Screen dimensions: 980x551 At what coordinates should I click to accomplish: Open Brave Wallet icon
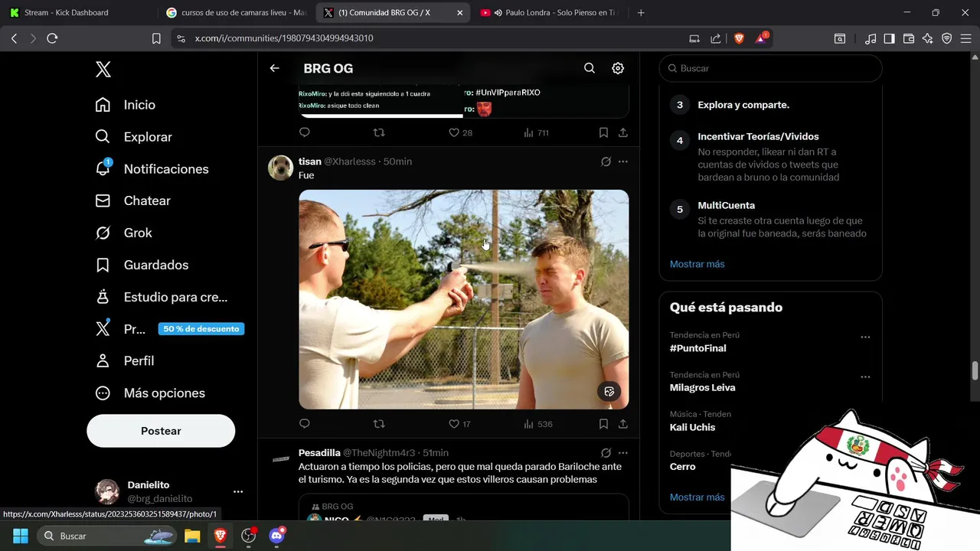click(x=909, y=38)
